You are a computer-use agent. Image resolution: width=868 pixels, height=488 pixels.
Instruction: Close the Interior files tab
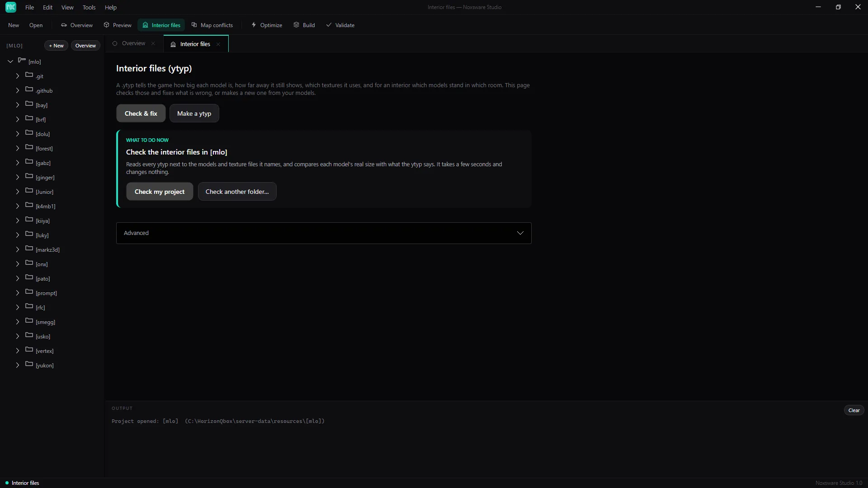(x=218, y=44)
